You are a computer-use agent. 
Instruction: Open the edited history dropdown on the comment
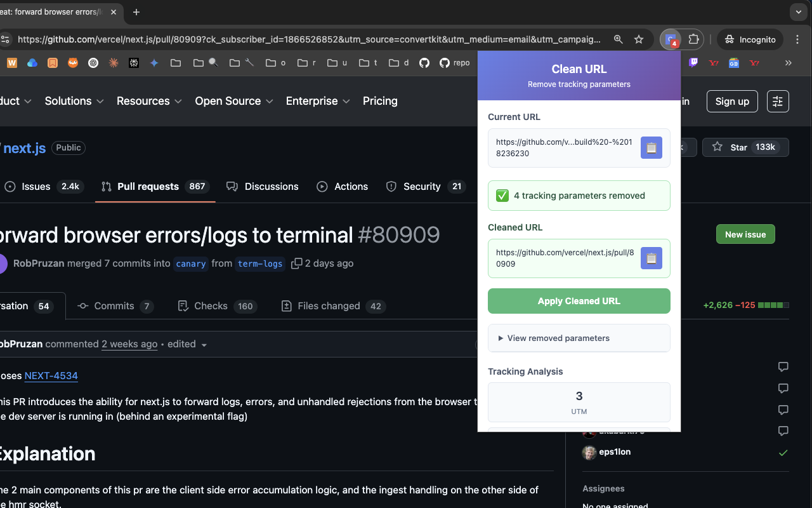(187, 344)
